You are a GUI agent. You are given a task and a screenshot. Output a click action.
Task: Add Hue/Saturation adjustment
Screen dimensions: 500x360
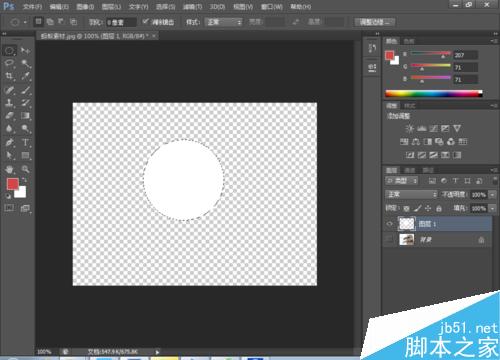(404, 142)
